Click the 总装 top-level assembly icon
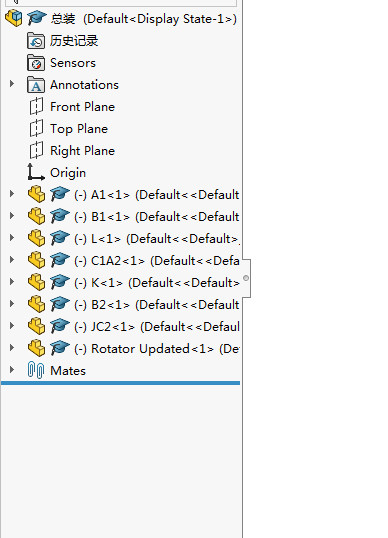Viewport: 388px width, 538px height. 14,18
